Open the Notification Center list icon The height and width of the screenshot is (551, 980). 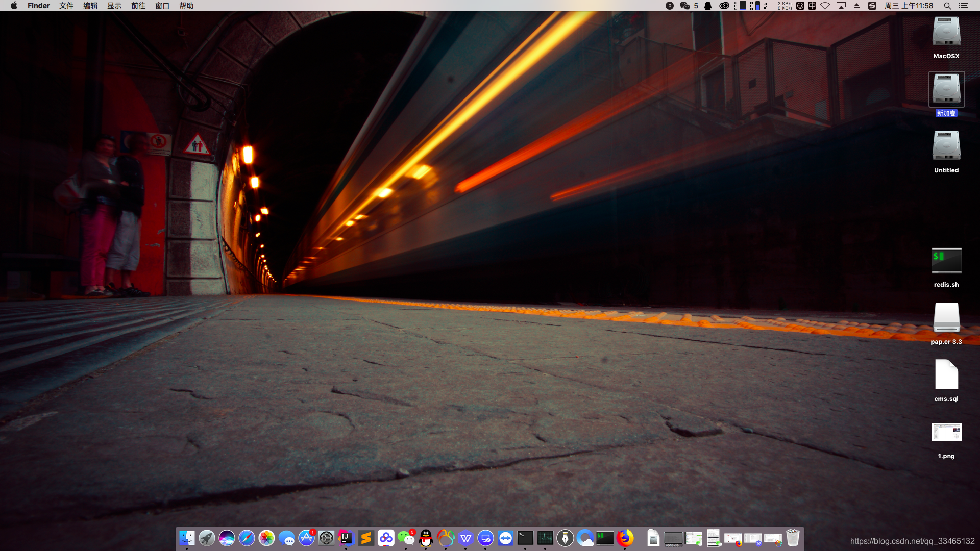tap(964, 6)
